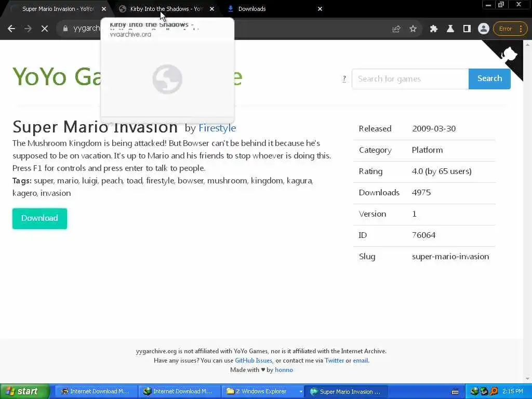The width and height of the screenshot is (532, 399).
Task: Click the orange tray icon
Action: tap(494, 392)
